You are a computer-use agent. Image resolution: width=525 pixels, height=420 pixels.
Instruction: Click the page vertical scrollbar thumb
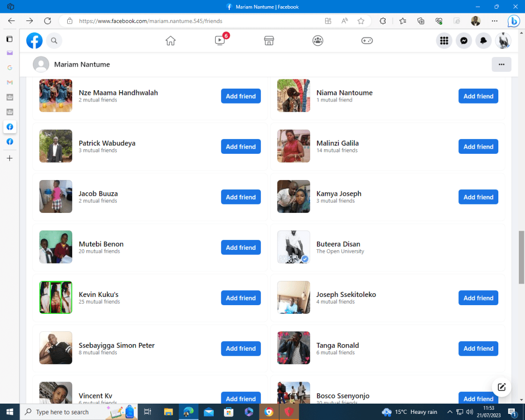[521, 256]
